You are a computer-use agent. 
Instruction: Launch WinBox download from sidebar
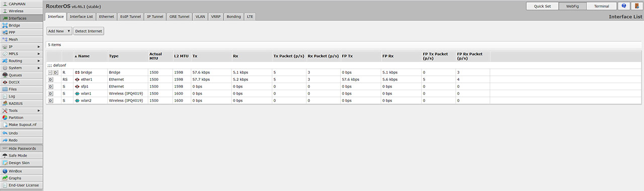coord(21,171)
